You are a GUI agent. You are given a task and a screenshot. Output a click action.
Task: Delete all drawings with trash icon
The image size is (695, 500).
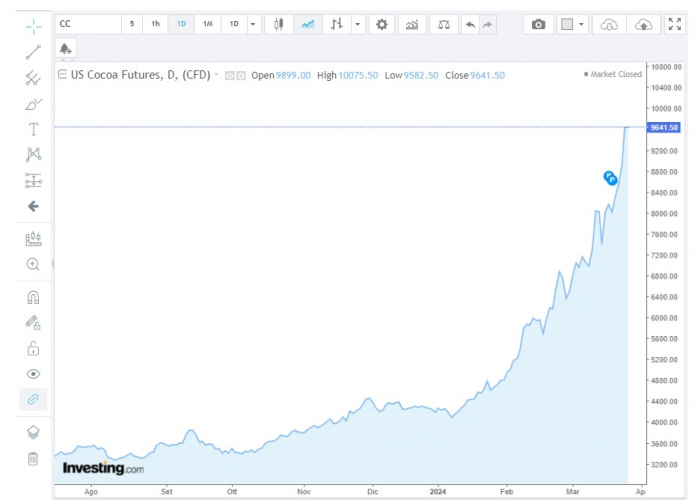tap(33, 459)
